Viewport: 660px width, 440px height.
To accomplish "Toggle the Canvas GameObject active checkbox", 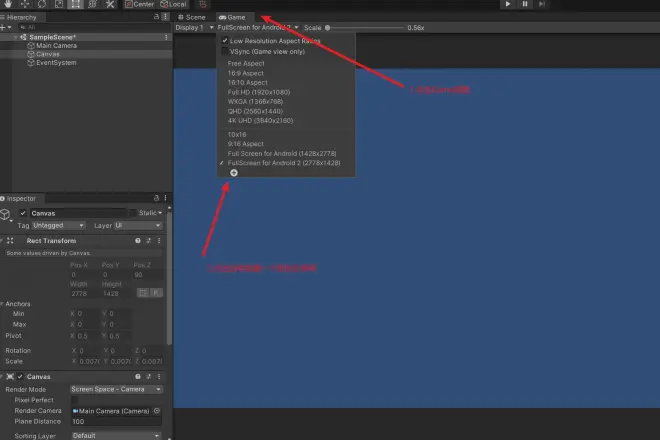I will coord(23,213).
